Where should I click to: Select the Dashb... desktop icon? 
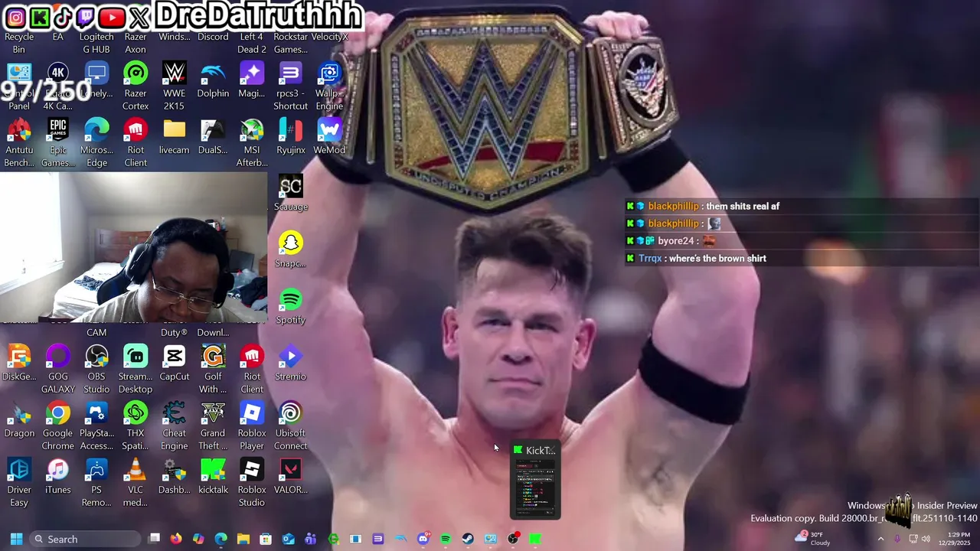click(175, 477)
